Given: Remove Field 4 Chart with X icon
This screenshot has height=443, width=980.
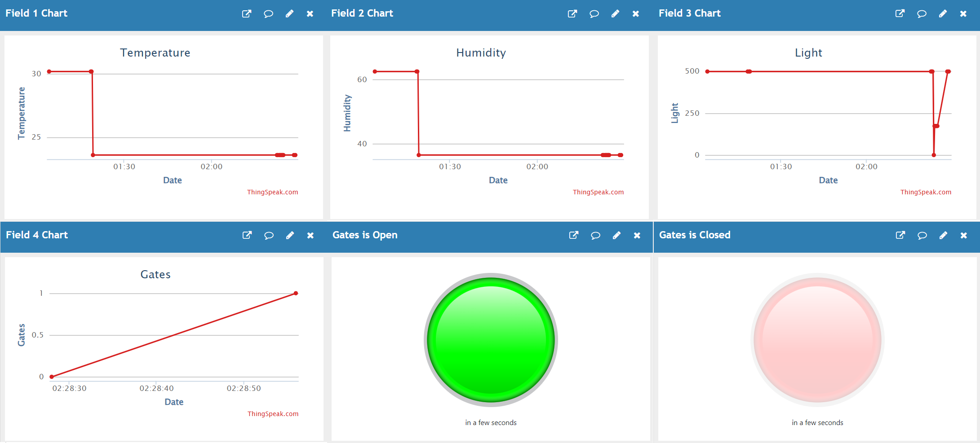Looking at the screenshot, I should click(x=310, y=235).
